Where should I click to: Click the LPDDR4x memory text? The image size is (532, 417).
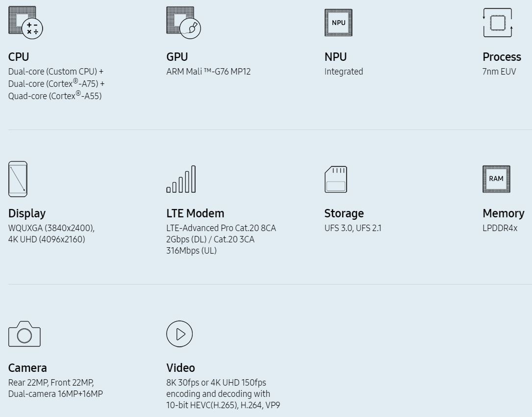click(500, 228)
